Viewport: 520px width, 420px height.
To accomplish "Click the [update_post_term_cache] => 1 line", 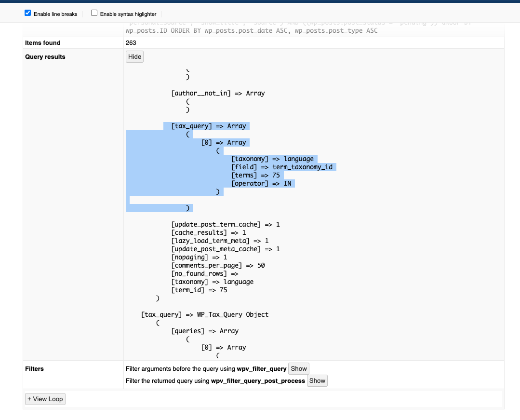I will point(226,225).
